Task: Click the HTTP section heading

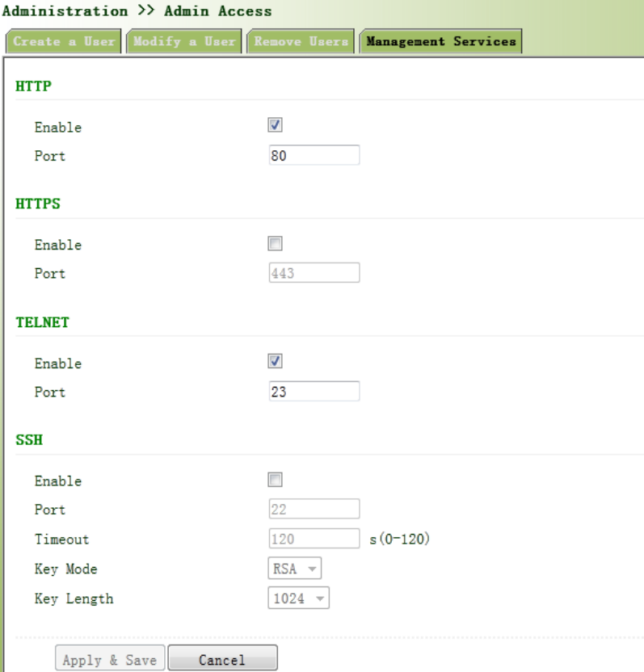Action: pos(33,86)
